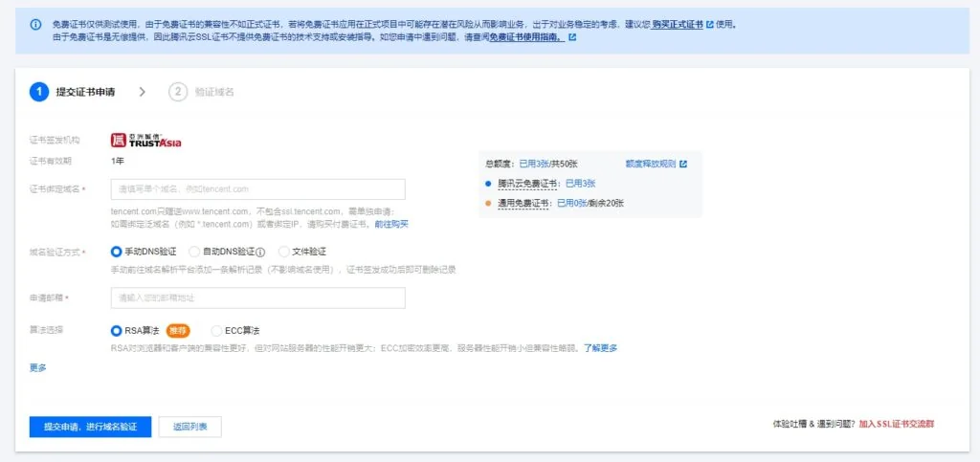The image size is (980, 462).
Task: Click the TrustAsia certificate authority logo
Action: coord(146,141)
